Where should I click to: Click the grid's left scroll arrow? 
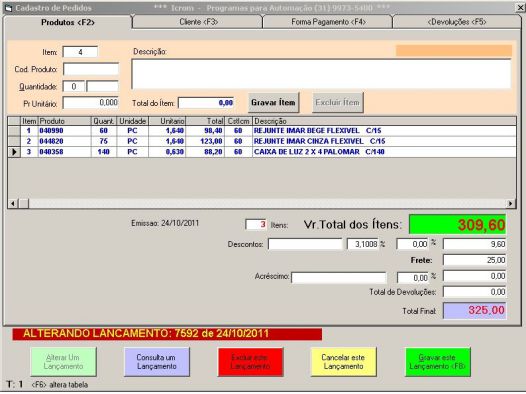(x=13, y=203)
